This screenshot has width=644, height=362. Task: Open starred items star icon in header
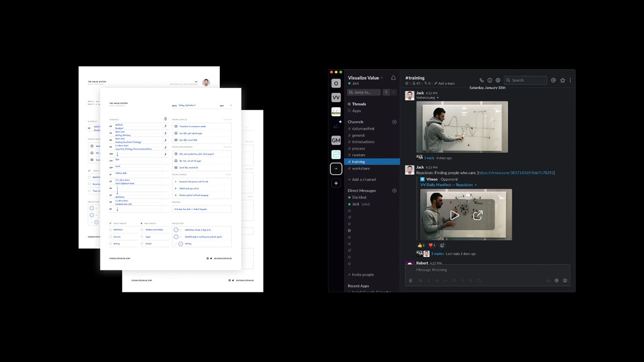click(x=563, y=80)
